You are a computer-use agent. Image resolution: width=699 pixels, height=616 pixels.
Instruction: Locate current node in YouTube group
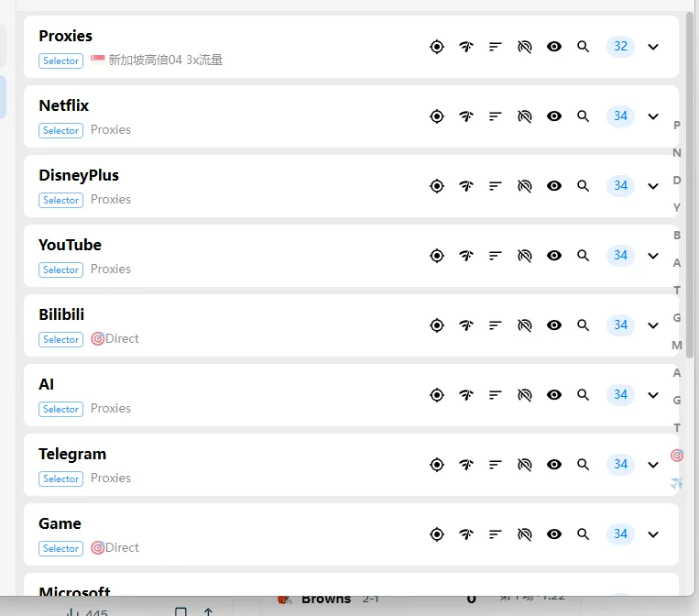coord(437,256)
